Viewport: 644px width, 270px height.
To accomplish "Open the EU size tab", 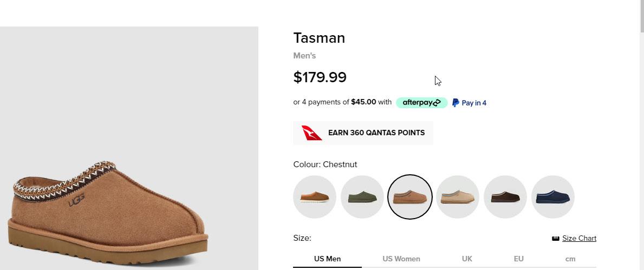I will [518, 259].
